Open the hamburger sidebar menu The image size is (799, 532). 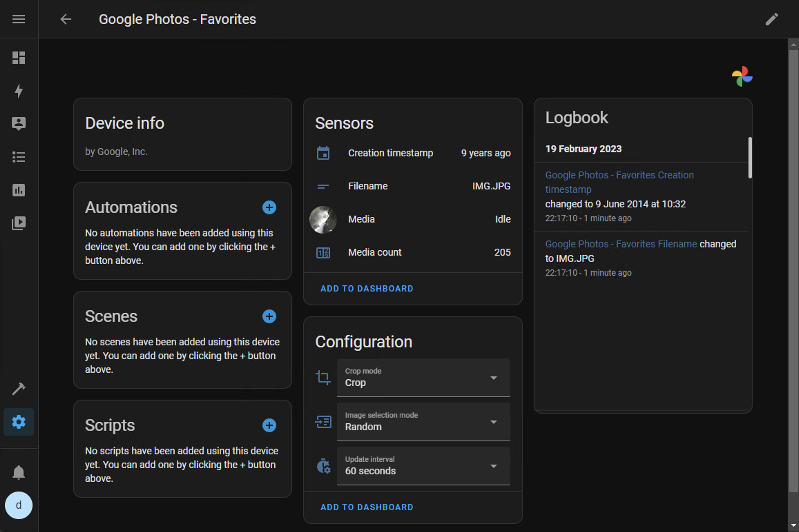[19, 19]
